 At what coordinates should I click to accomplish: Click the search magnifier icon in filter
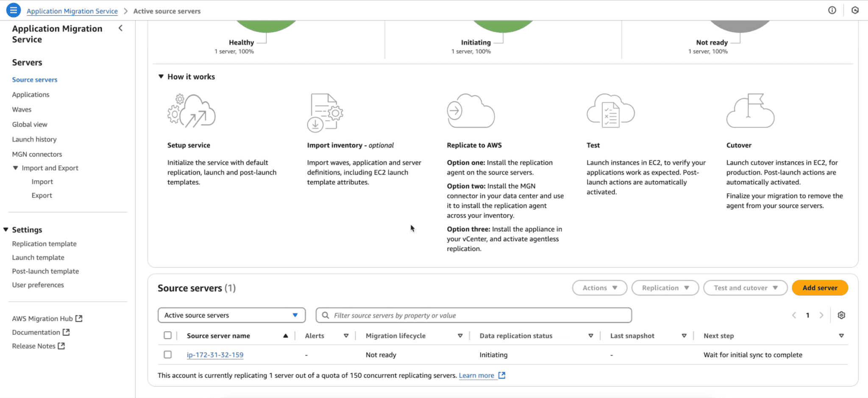(325, 315)
